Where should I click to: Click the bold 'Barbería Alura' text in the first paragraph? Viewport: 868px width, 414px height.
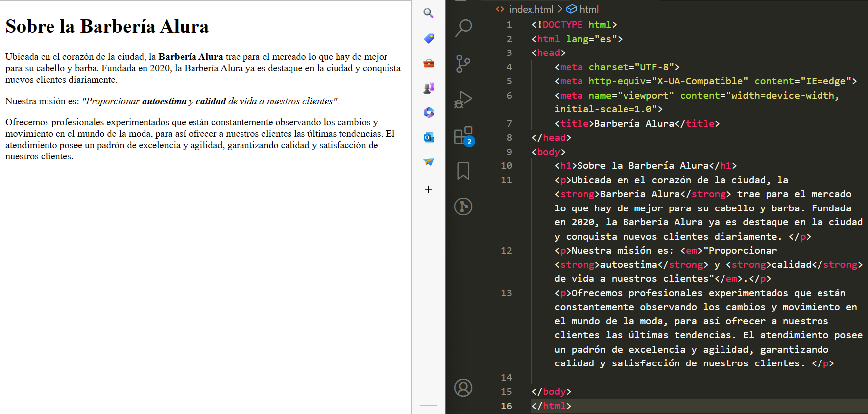click(191, 57)
